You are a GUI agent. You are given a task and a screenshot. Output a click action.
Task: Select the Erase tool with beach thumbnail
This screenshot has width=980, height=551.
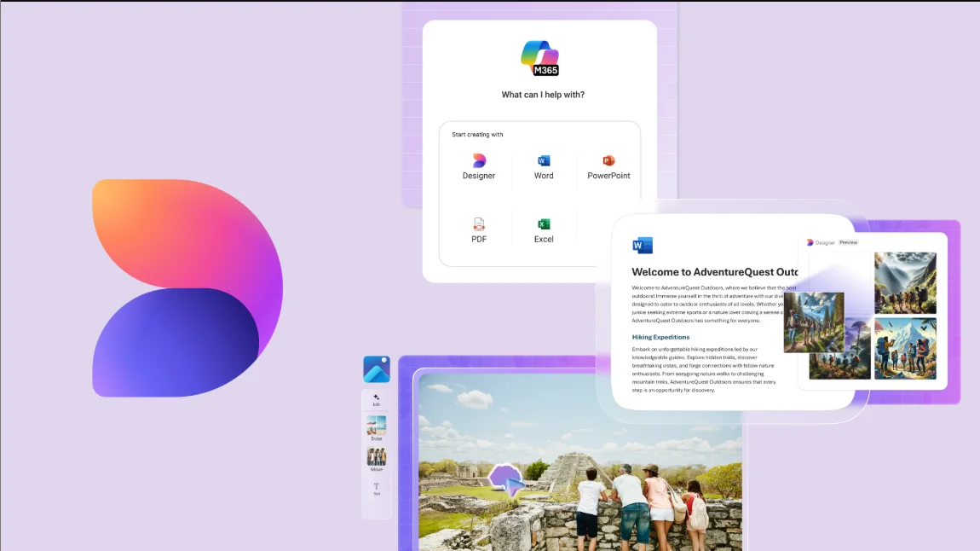tap(377, 428)
